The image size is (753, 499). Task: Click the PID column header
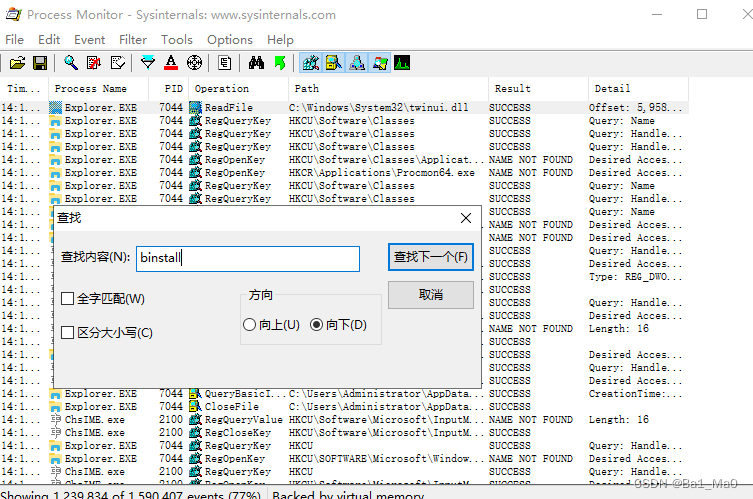tap(168, 88)
